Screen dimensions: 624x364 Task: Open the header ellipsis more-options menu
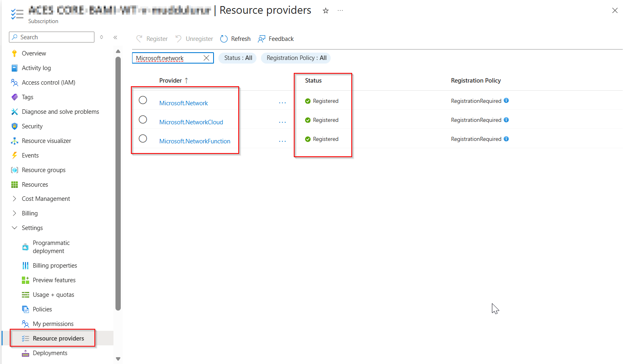[x=340, y=11]
